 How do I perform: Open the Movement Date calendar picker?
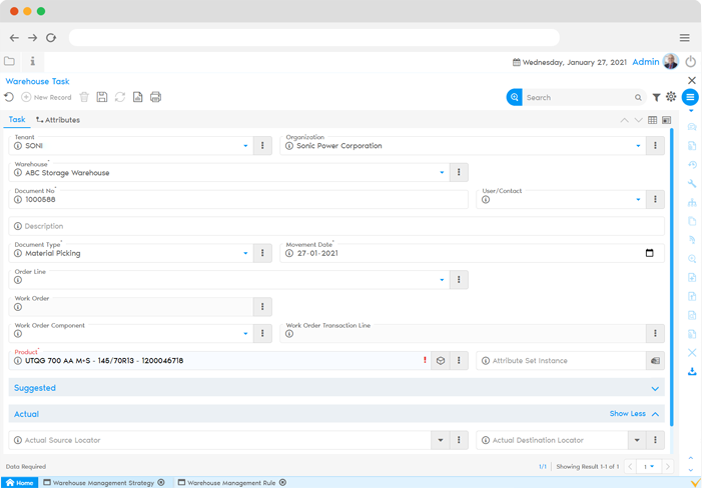(649, 253)
